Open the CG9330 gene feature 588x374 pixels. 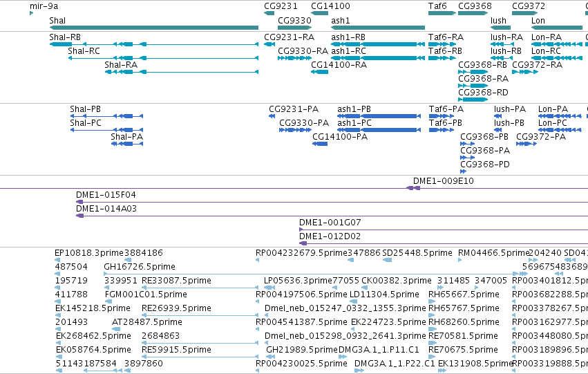coord(294,28)
